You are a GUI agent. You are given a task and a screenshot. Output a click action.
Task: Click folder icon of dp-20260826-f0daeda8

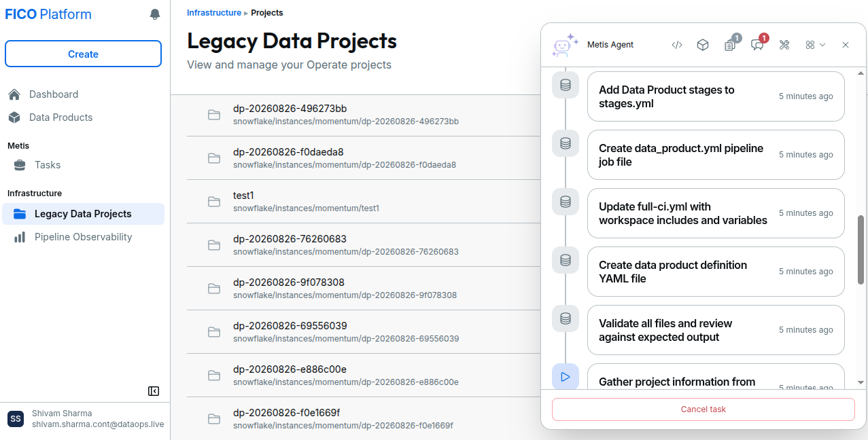coord(214,158)
